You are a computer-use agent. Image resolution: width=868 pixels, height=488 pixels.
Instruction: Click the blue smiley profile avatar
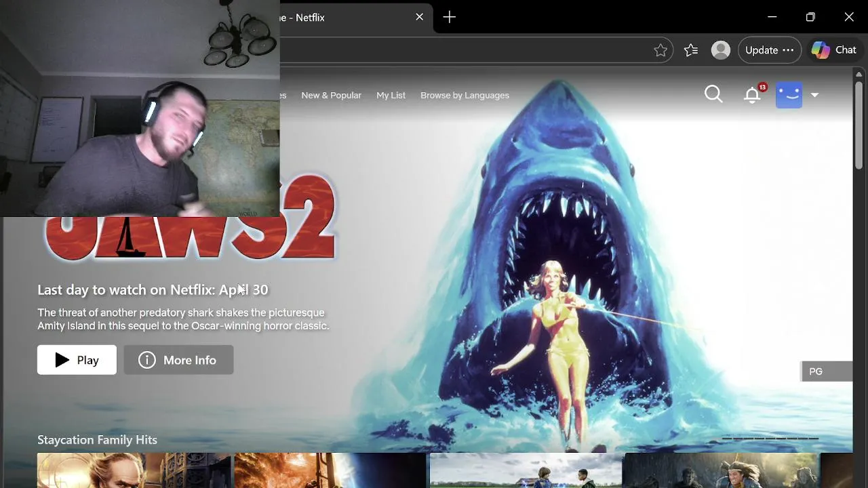(789, 95)
